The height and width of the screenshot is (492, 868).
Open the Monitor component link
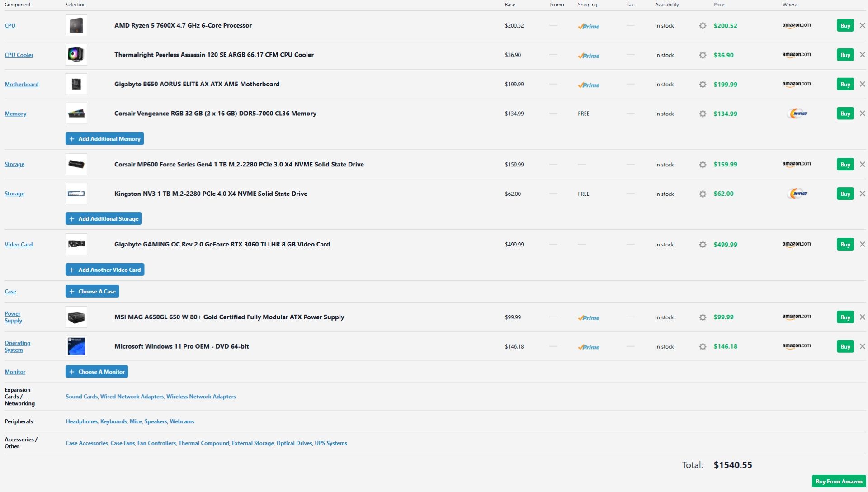pyautogui.click(x=15, y=372)
